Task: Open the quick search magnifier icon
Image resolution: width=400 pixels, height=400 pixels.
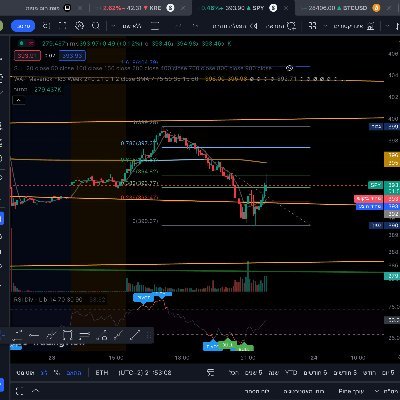Action: [x=96, y=26]
